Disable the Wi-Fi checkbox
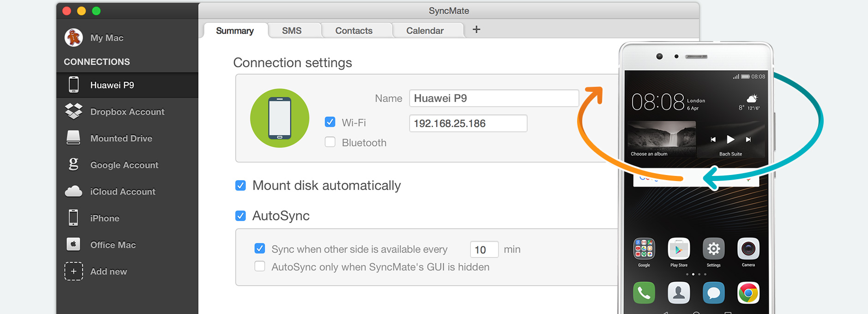The width and height of the screenshot is (868, 314). click(330, 122)
